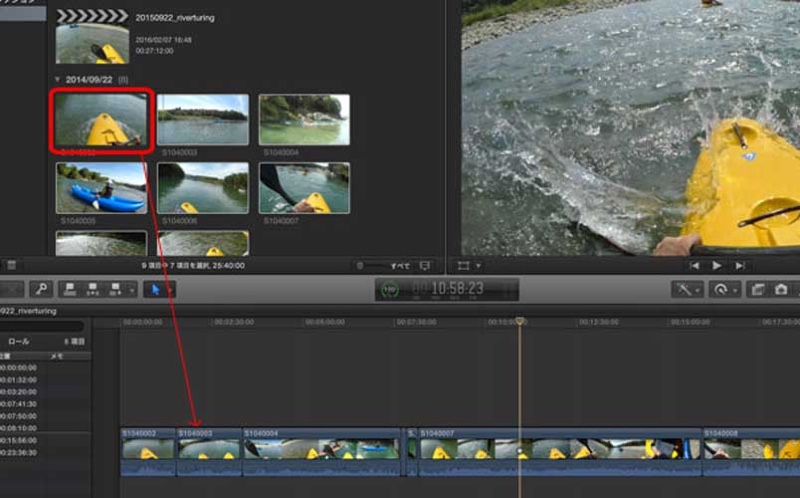
Task: Collapse the 2014/09/22 date group
Action: tap(57, 78)
